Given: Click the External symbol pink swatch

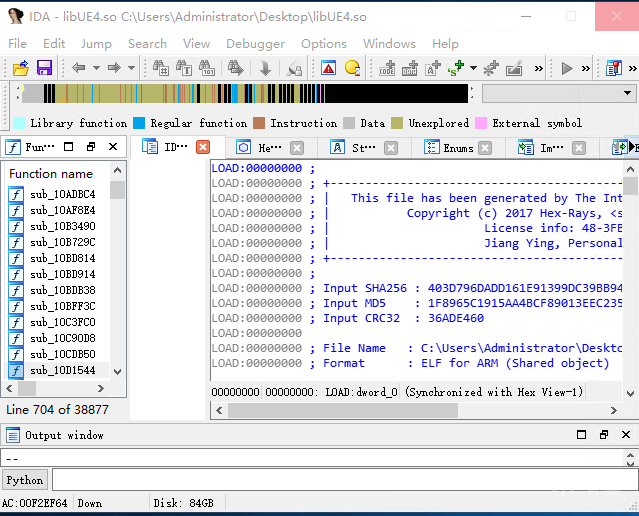Looking at the screenshot, I should tap(481, 123).
